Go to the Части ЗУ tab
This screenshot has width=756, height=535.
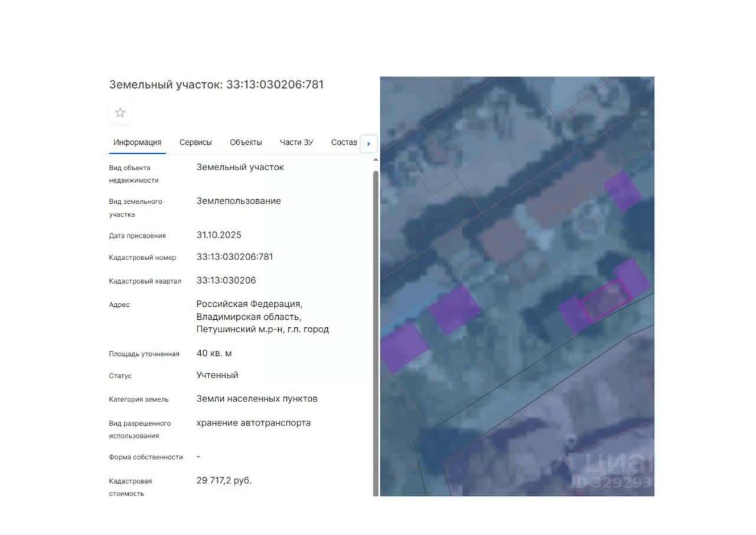296,142
